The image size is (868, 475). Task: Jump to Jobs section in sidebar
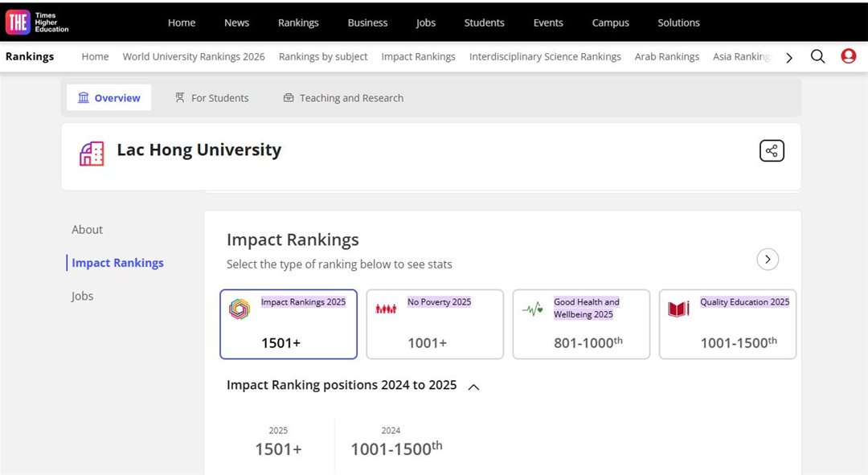(82, 296)
